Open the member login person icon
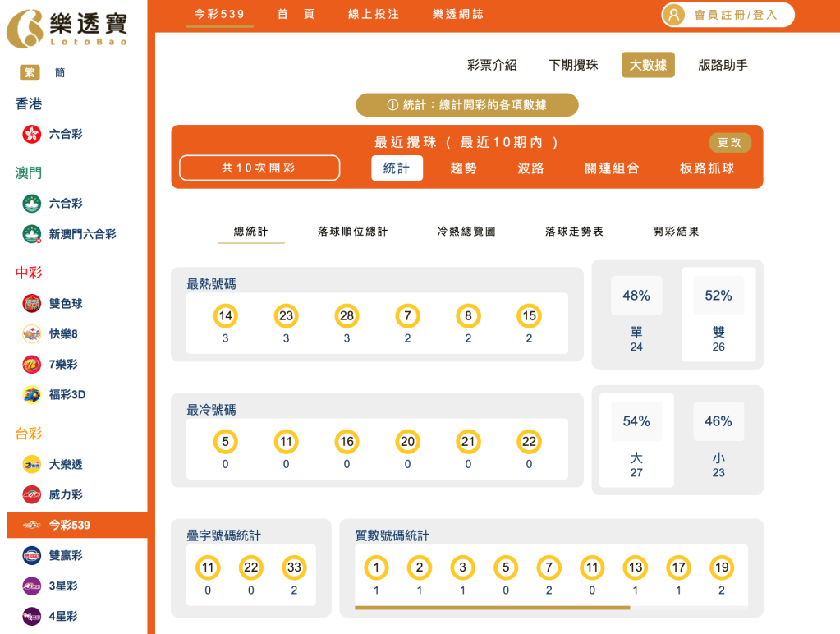Image resolution: width=840 pixels, height=634 pixels. pyautogui.click(x=674, y=14)
